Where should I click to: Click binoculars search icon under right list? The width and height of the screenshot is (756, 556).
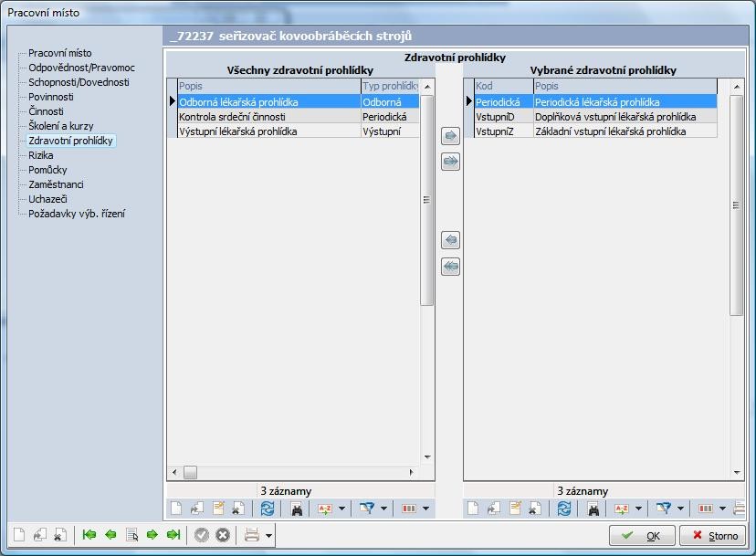pyautogui.click(x=593, y=509)
